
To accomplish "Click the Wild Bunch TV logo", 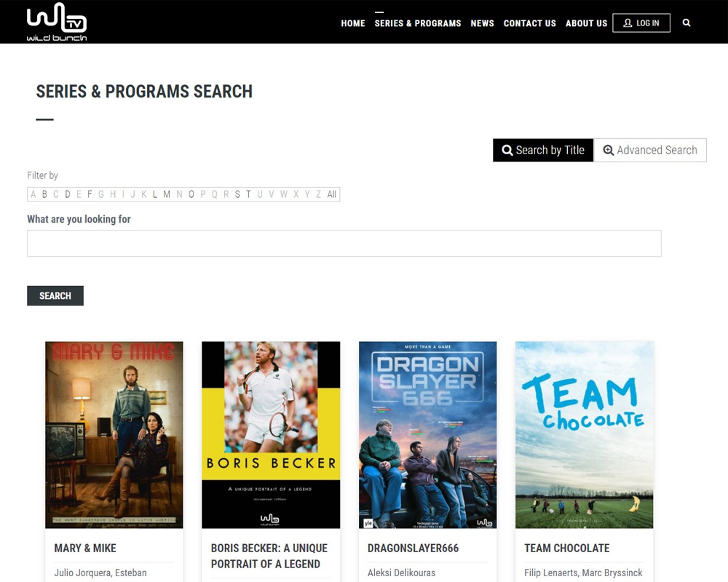I will pyautogui.click(x=57, y=22).
